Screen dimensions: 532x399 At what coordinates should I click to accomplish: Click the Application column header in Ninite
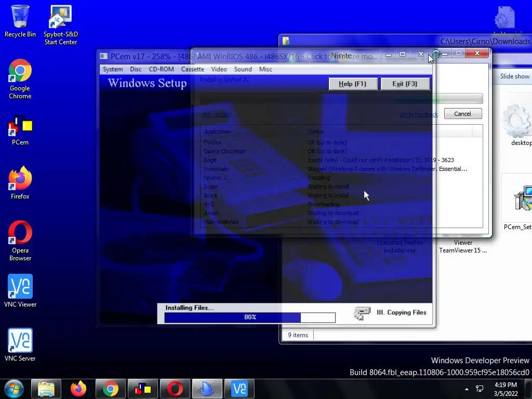tap(218, 131)
